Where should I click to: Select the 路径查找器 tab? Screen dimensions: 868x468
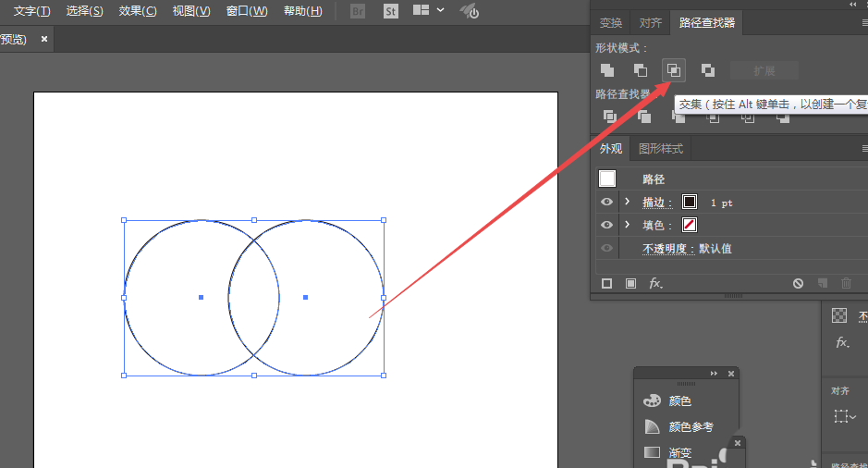(707, 23)
